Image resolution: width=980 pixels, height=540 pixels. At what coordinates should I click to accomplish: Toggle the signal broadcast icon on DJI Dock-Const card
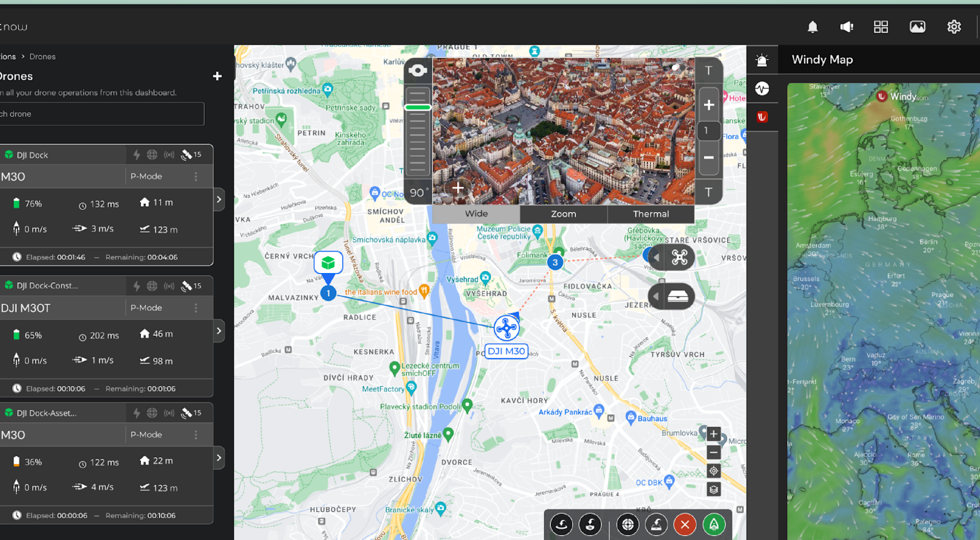pyautogui.click(x=169, y=286)
